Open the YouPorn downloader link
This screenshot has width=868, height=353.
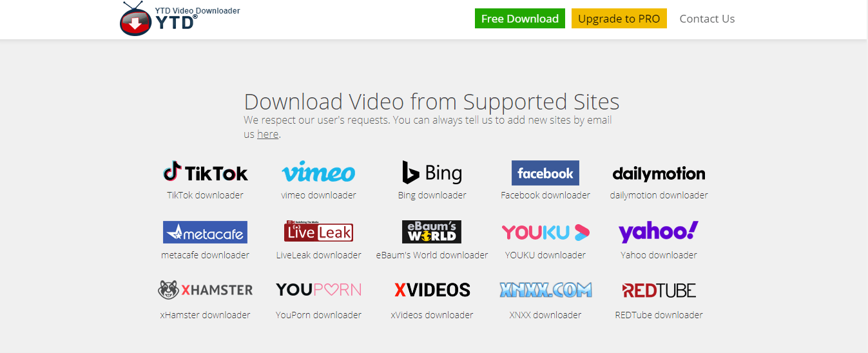click(x=318, y=315)
